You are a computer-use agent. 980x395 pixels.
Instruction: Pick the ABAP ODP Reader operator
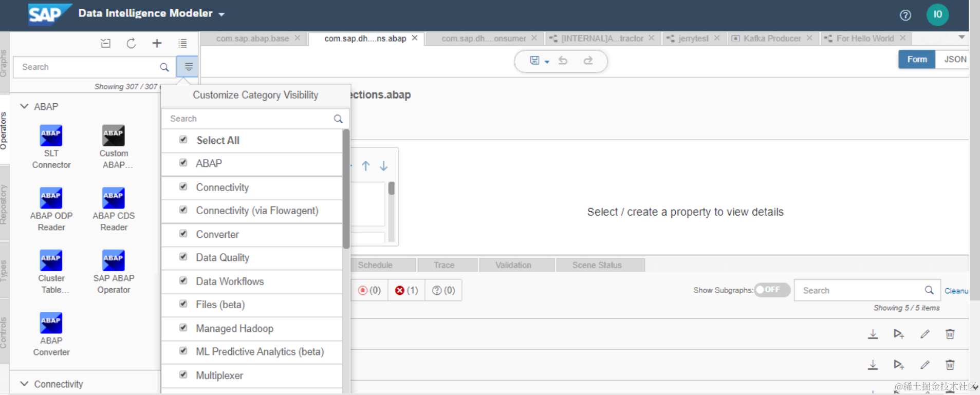(51, 210)
